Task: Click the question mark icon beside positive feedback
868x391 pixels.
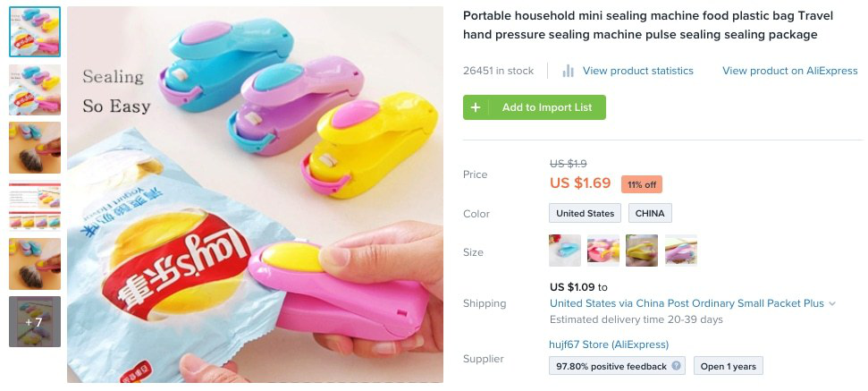Action: pyautogui.click(x=677, y=366)
